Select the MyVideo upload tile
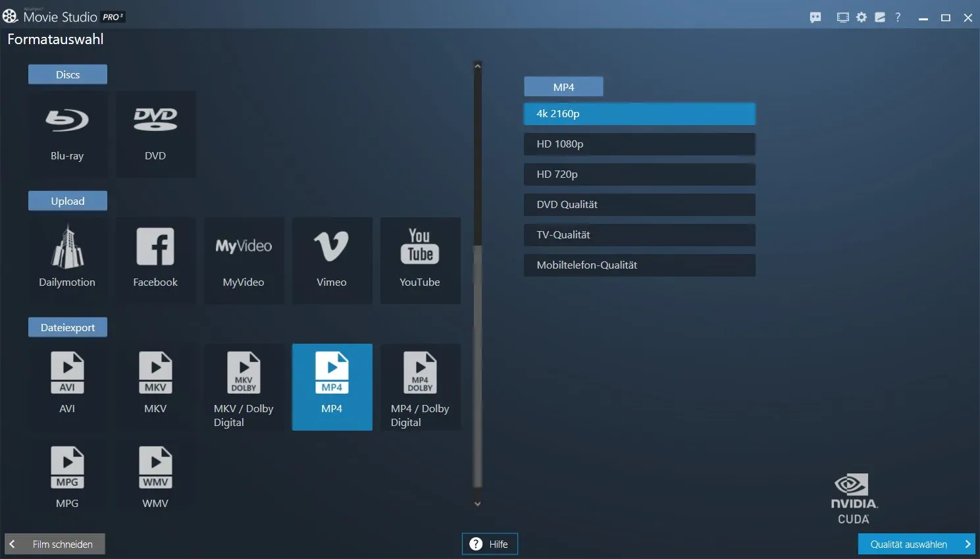 coord(244,260)
